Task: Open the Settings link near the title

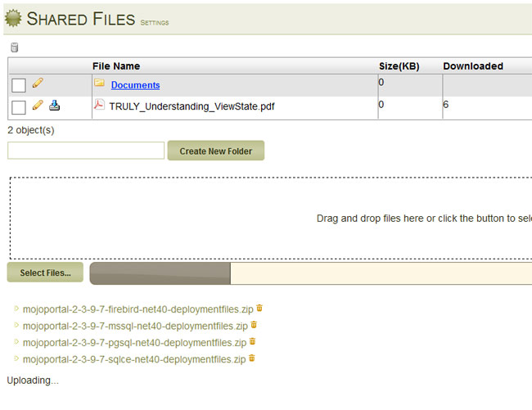Action: pos(155,23)
